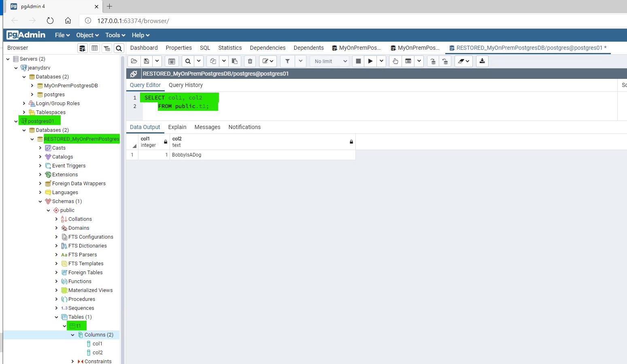627x364 pixels.
Task: Click the BobbyIsADog result cell
Action: pos(262,155)
